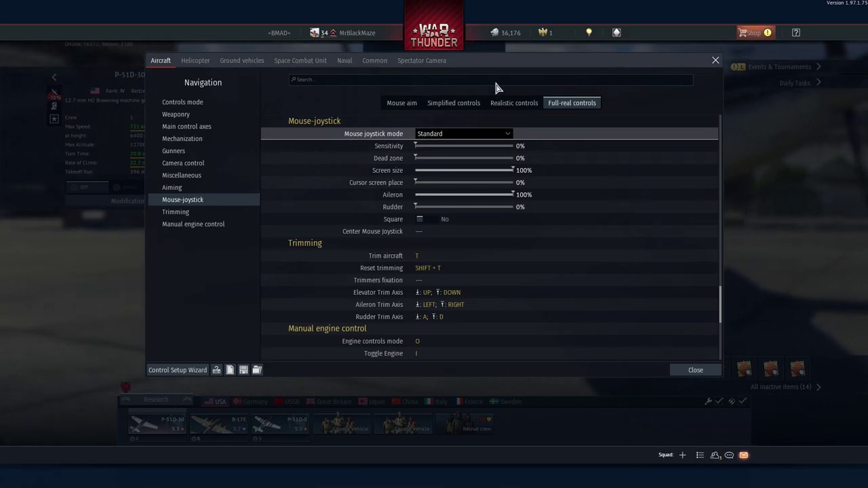Viewport: 868px width, 488px height.
Task: Open Control Setup Wizard
Action: (x=178, y=370)
